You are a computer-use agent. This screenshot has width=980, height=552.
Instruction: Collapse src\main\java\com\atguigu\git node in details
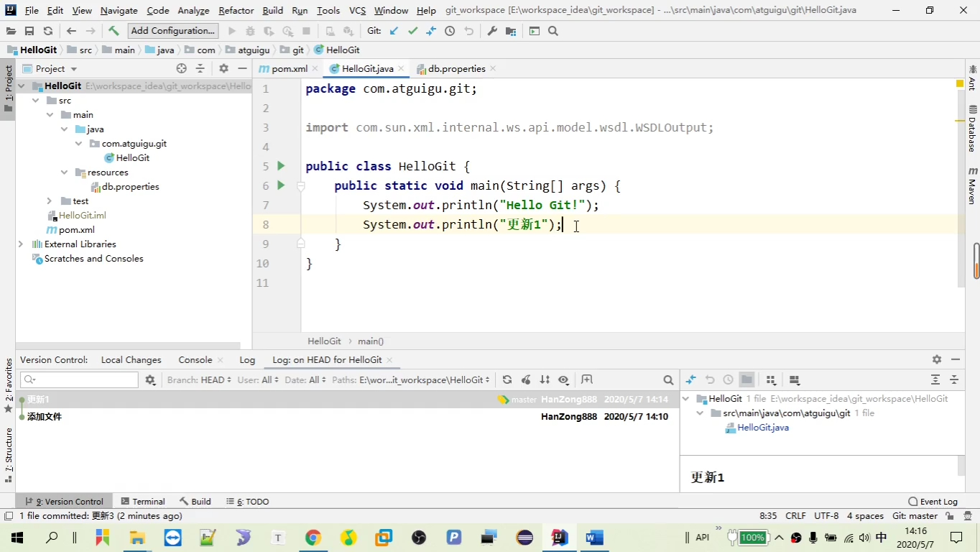700,413
